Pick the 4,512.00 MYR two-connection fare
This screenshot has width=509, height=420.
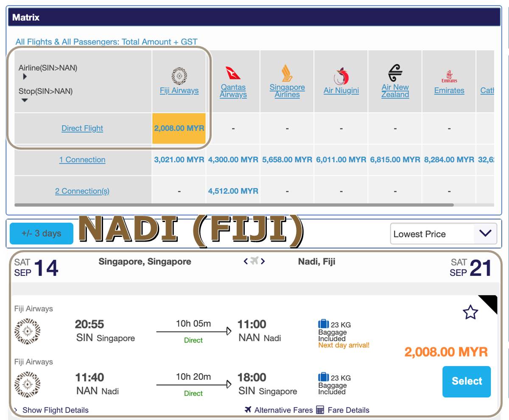pyautogui.click(x=233, y=191)
